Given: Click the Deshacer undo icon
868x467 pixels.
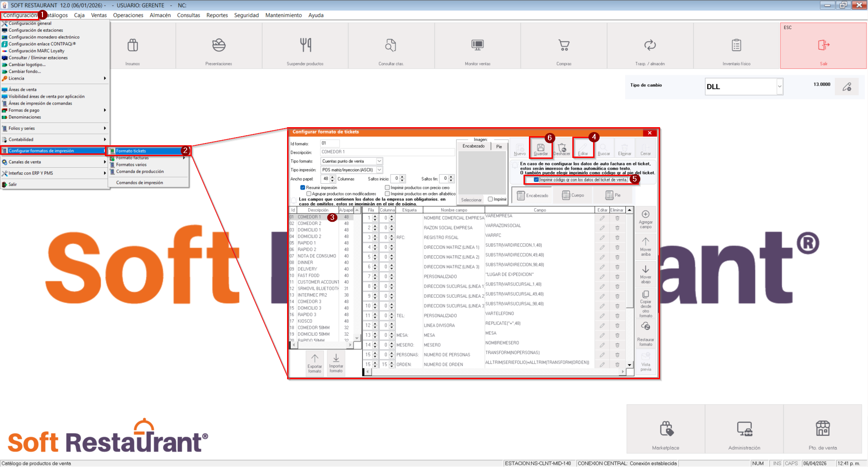Looking at the screenshot, I should (562, 149).
